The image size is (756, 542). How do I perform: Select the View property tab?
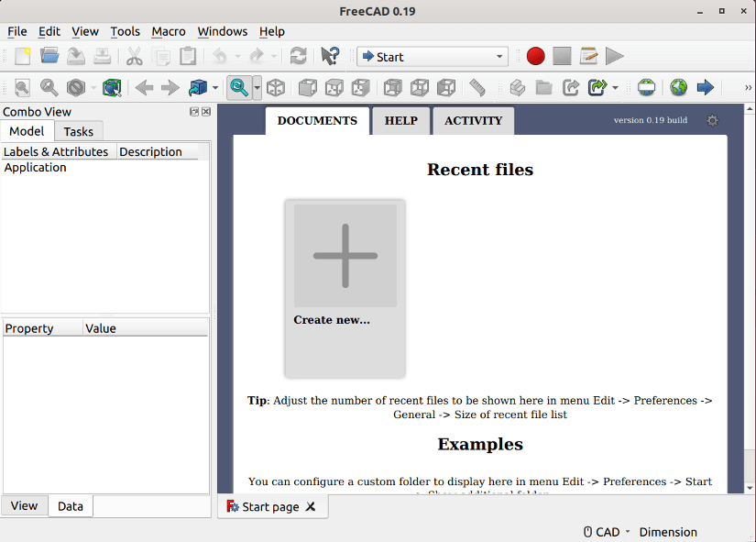24,506
